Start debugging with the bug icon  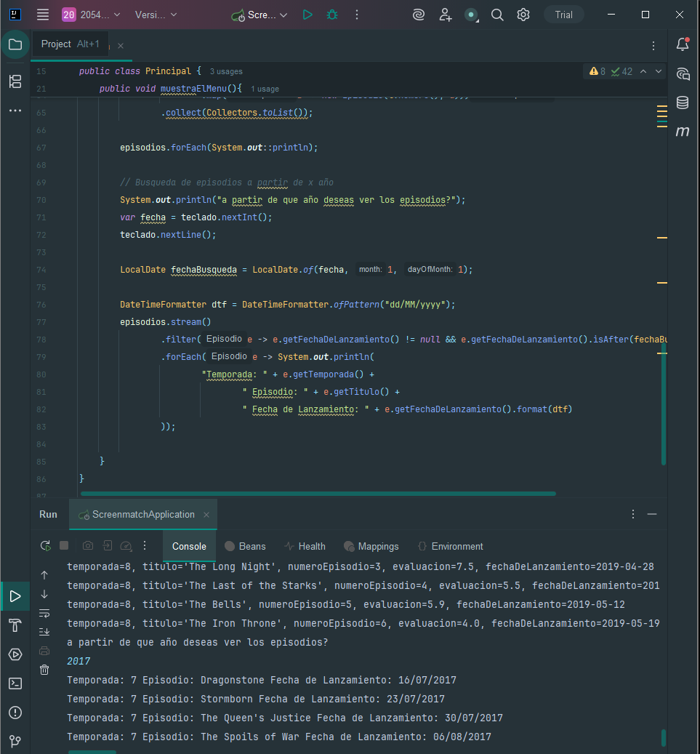coord(331,15)
